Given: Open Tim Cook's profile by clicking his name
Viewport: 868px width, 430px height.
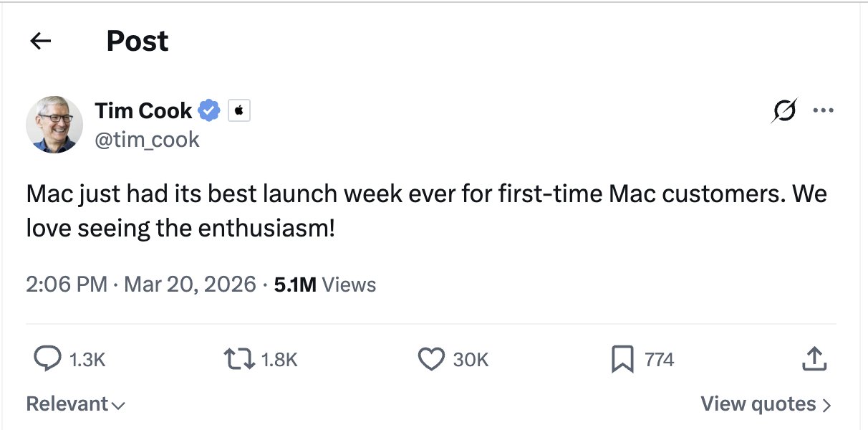Looking at the screenshot, I should click(143, 110).
